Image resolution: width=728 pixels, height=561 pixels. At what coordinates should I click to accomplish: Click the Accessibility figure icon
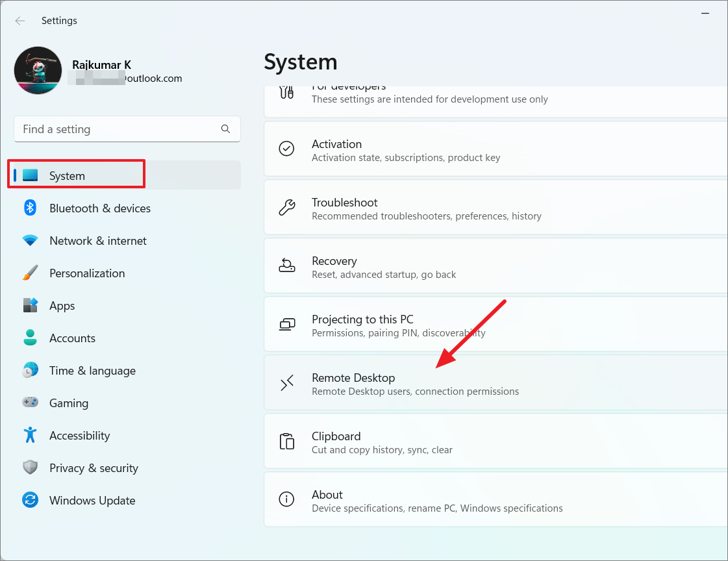tap(30, 435)
